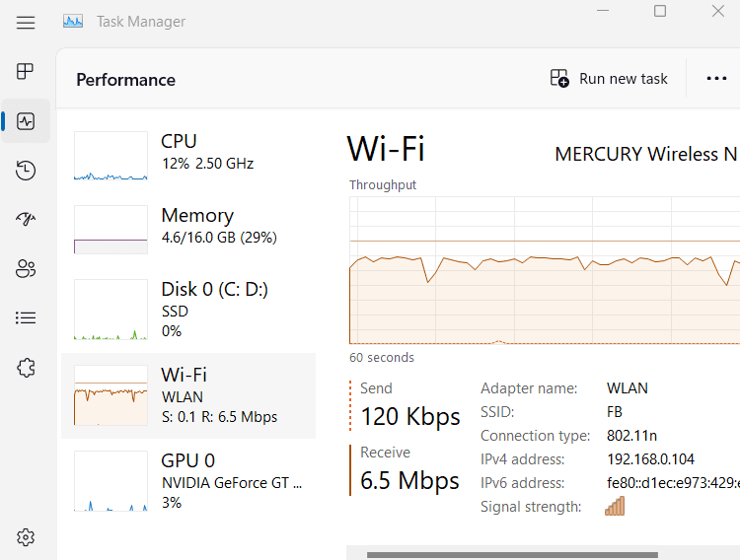This screenshot has width=740, height=560.
Task: Go to Startup apps page icon
Action: point(26,219)
